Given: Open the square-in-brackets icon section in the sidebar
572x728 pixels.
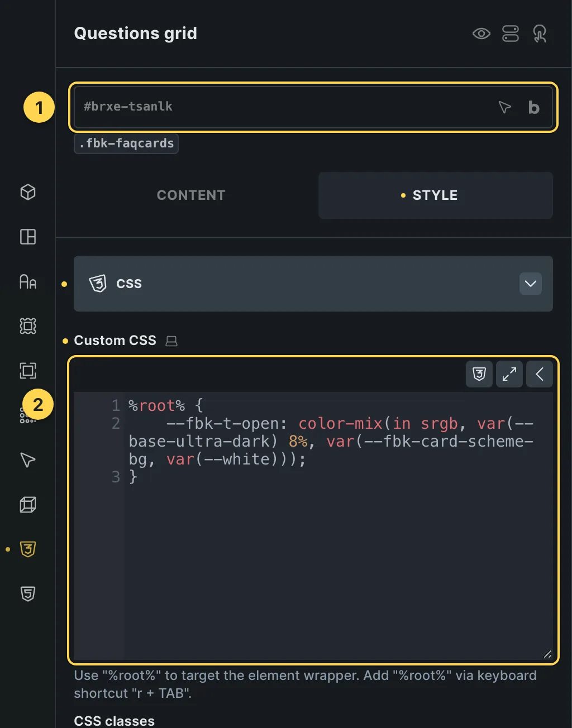Looking at the screenshot, I should coord(28,371).
